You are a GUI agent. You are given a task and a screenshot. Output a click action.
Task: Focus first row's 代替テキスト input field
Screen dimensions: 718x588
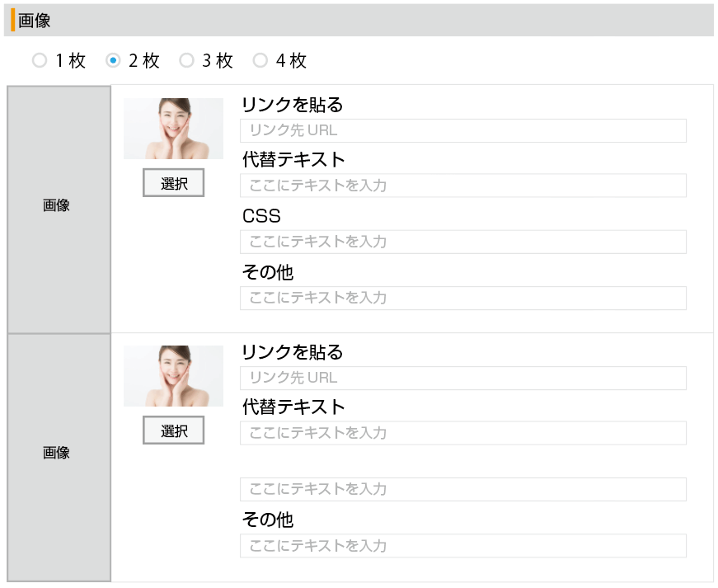coord(463,186)
